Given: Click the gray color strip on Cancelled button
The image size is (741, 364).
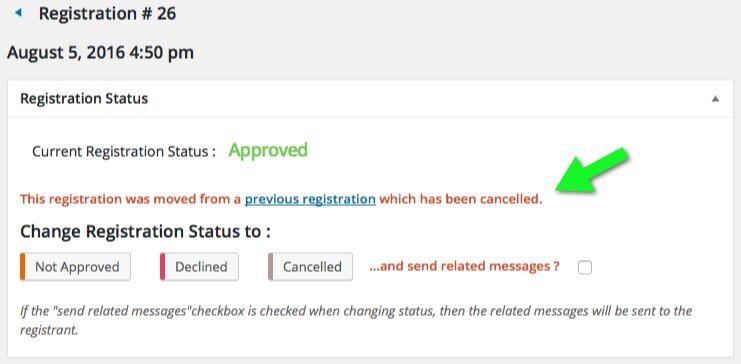Looking at the screenshot, I should coord(270,267).
